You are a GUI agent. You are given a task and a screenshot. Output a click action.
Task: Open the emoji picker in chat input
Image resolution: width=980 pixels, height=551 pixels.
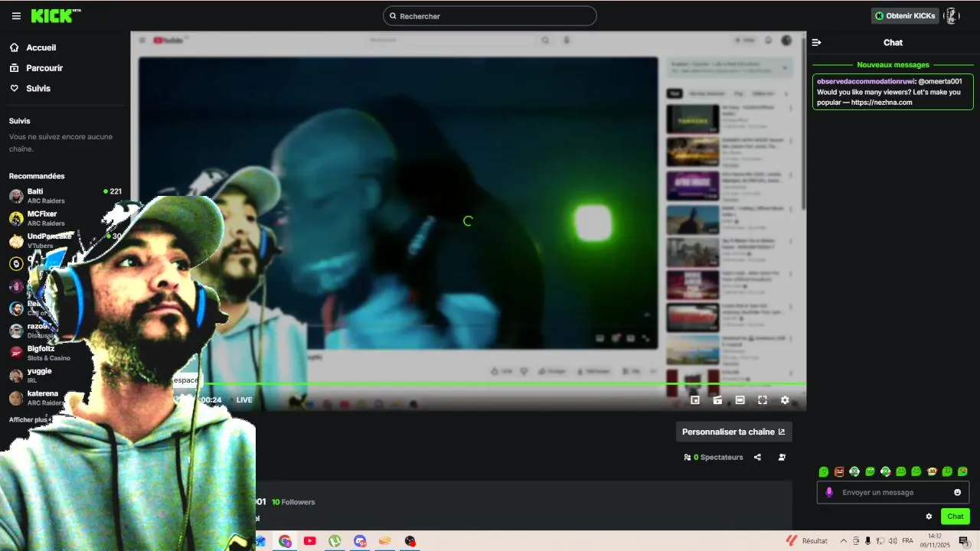click(x=957, y=492)
